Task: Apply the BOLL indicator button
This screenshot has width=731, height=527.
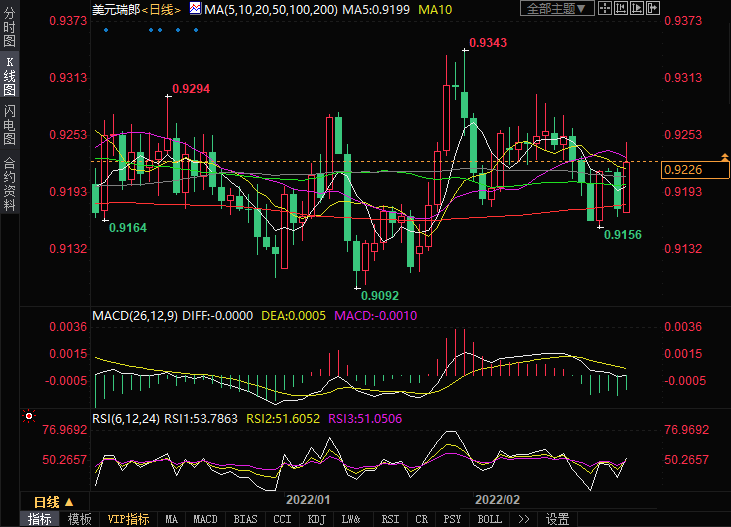Action: tap(489, 519)
